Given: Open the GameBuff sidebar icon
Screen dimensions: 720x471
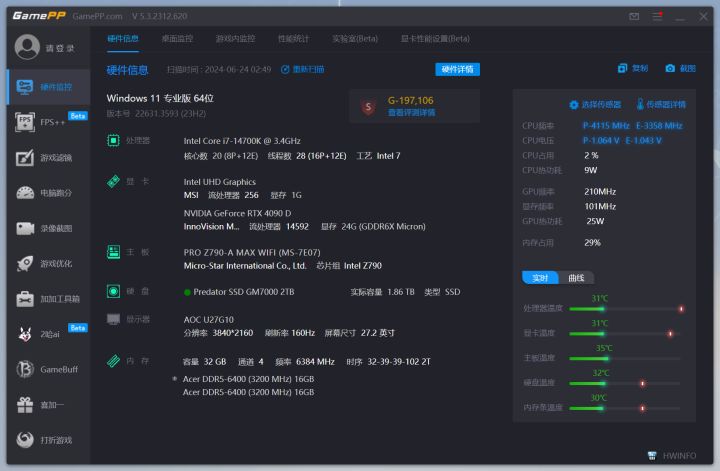Looking at the screenshot, I should coord(25,369).
